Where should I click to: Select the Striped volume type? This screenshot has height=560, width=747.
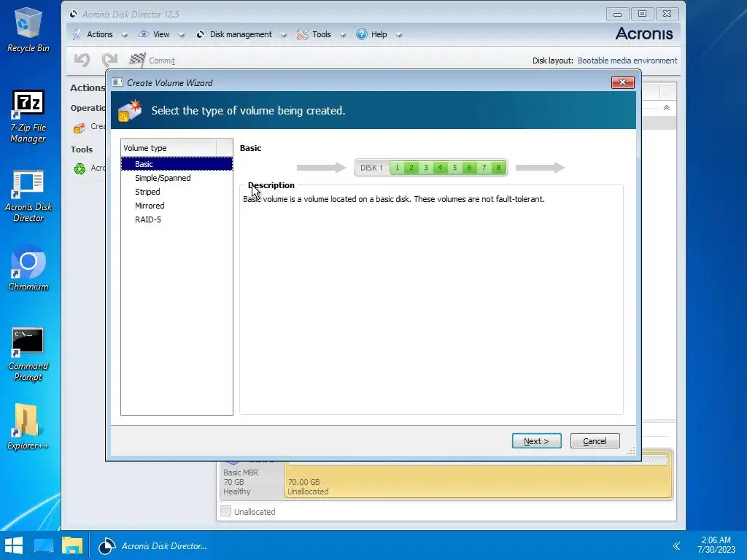(177, 192)
